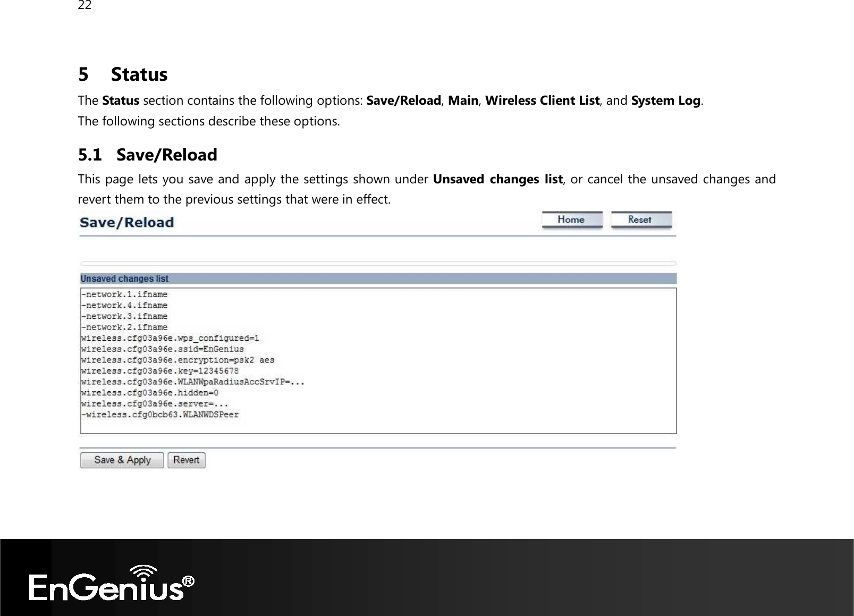Select the hidden=0 line
The image size is (854, 616).
[x=150, y=393]
